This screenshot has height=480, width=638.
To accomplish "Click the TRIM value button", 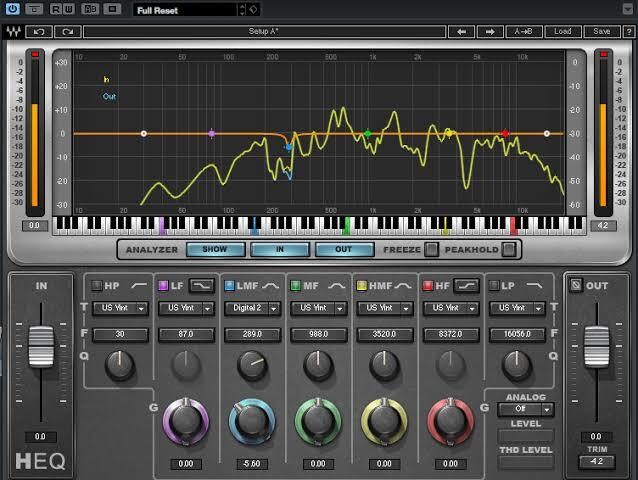I will click(x=596, y=462).
